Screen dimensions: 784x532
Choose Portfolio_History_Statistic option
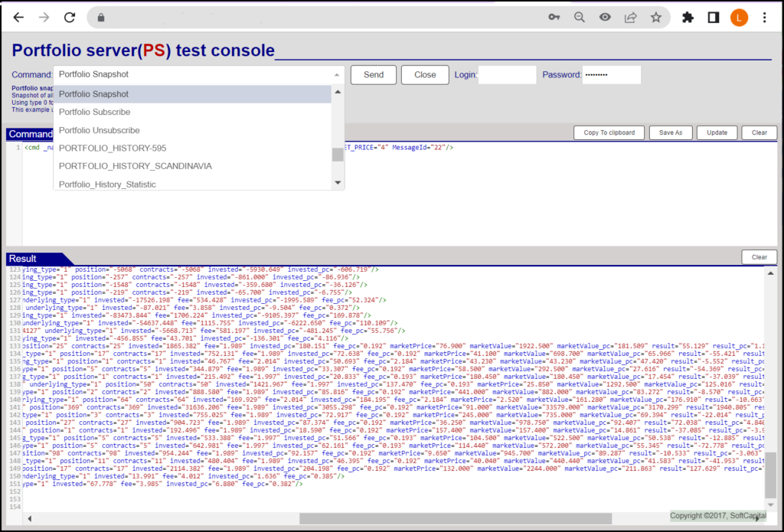tap(192, 184)
